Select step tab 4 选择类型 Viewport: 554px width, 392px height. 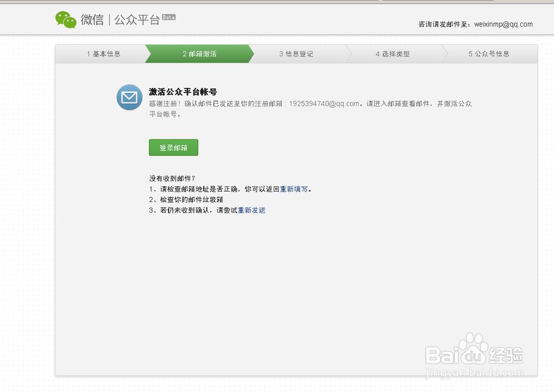393,54
